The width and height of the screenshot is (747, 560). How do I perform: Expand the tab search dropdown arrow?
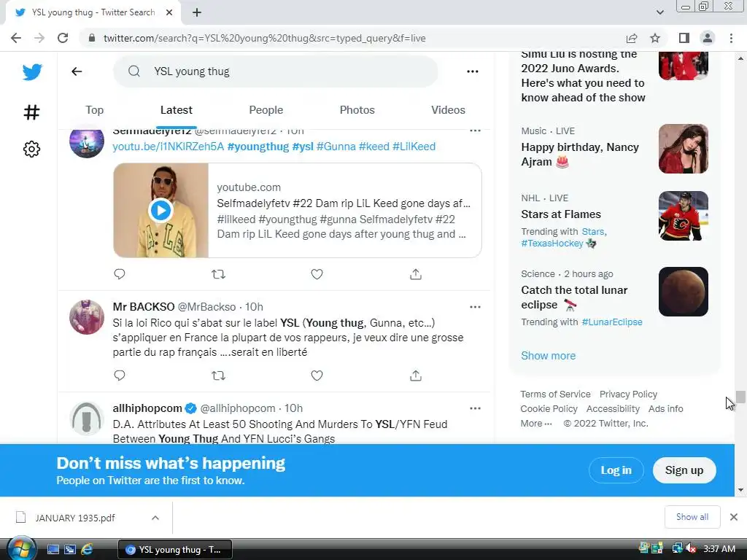pyautogui.click(x=659, y=12)
